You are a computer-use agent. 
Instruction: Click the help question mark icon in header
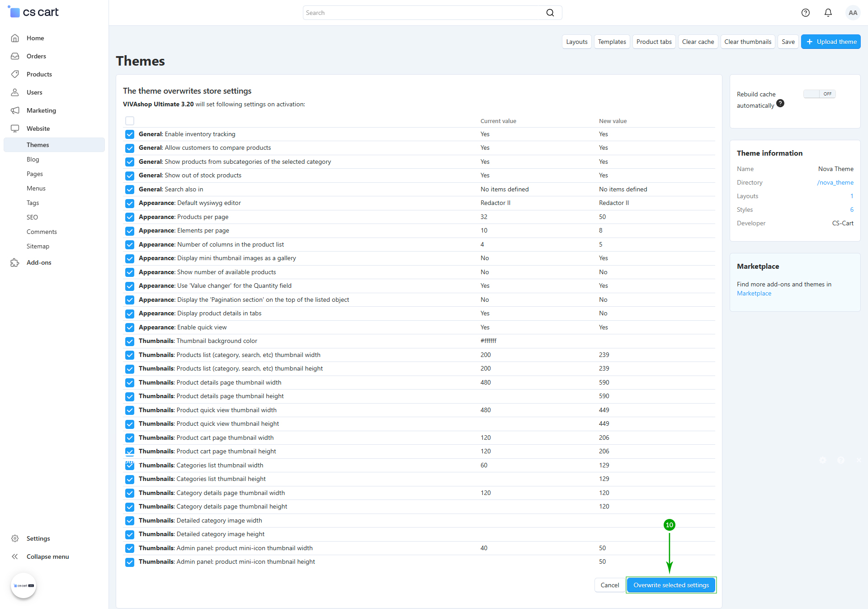(x=805, y=13)
